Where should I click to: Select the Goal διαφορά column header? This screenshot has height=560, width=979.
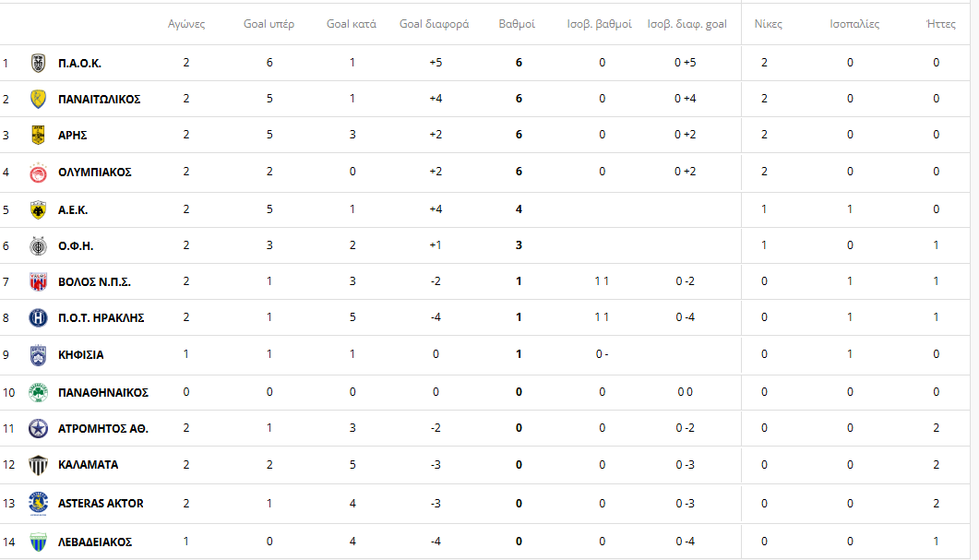434,24
